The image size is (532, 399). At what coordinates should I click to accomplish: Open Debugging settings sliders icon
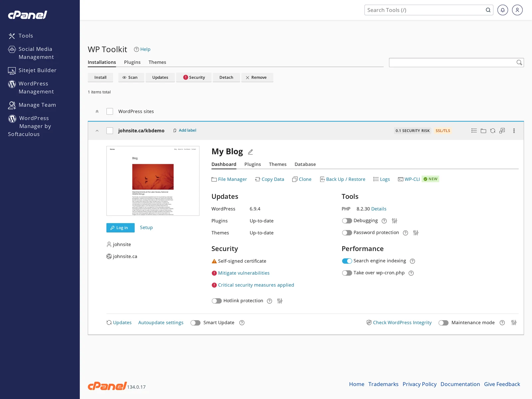[395, 221]
